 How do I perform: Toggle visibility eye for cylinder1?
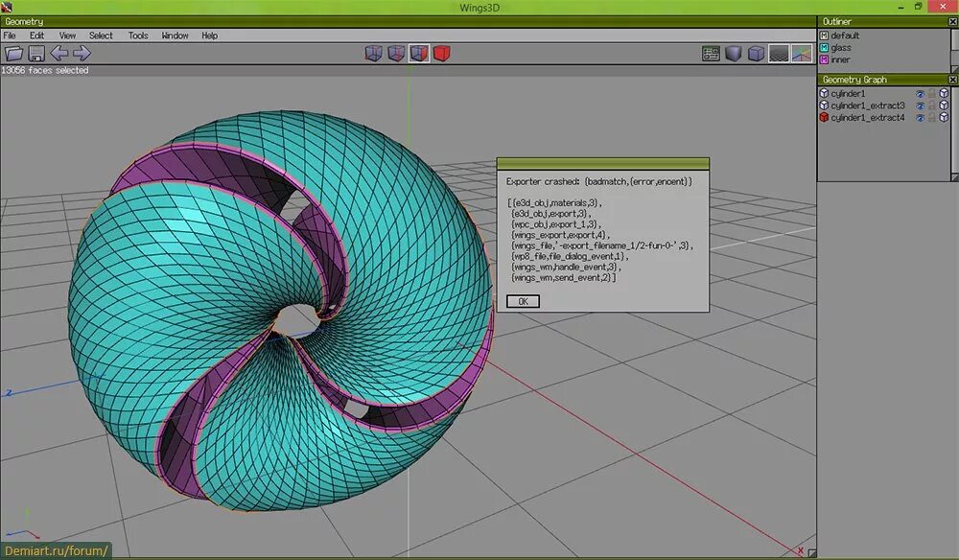[921, 93]
